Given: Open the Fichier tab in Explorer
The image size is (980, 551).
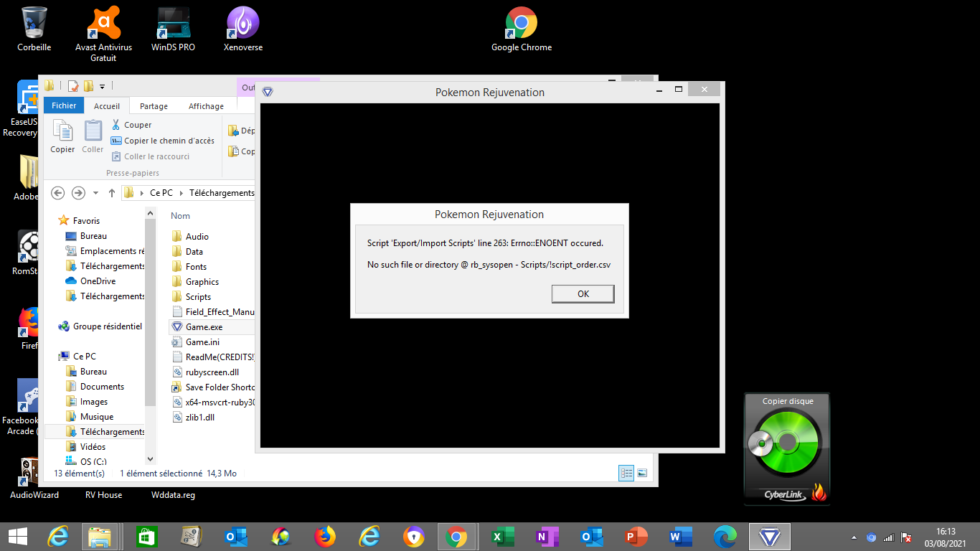Looking at the screenshot, I should point(64,105).
